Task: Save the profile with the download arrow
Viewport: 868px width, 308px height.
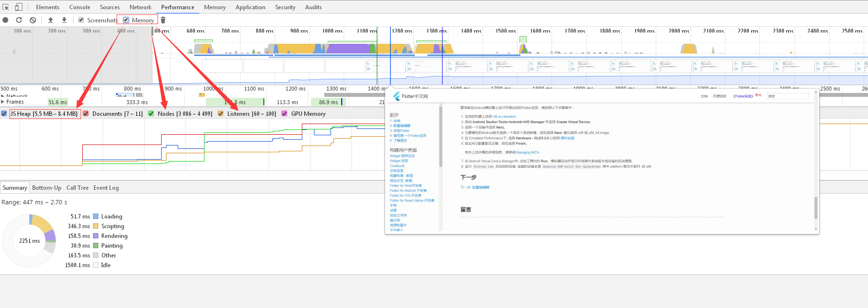Action: pos(64,20)
